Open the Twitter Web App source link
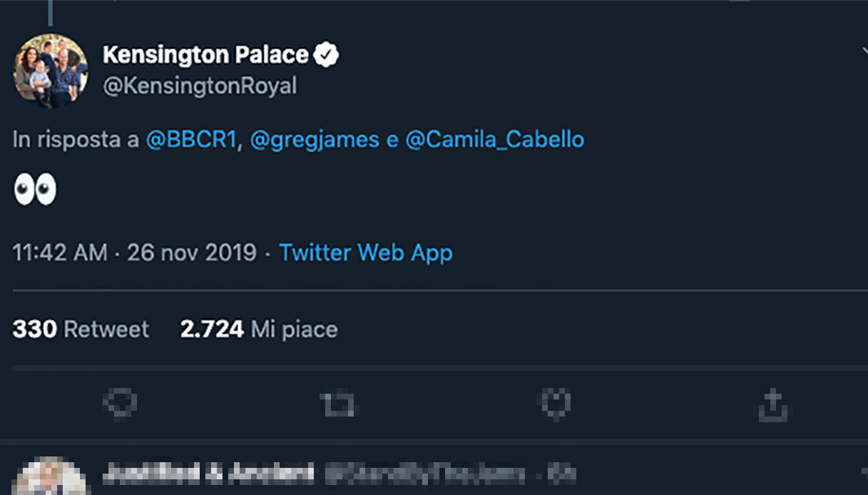Image resolution: width=868 pixels, height=495 pixels. pos(365,252)
